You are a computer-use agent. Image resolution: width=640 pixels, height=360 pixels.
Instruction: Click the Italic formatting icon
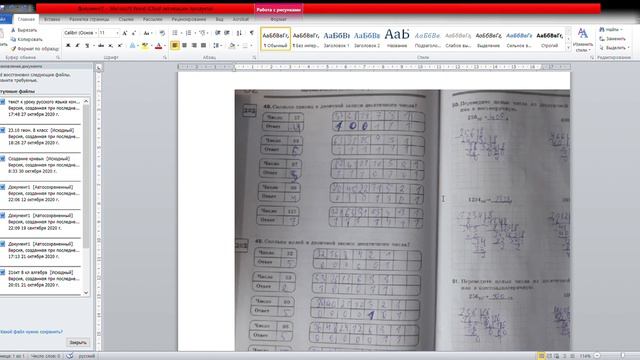point(78,46)
